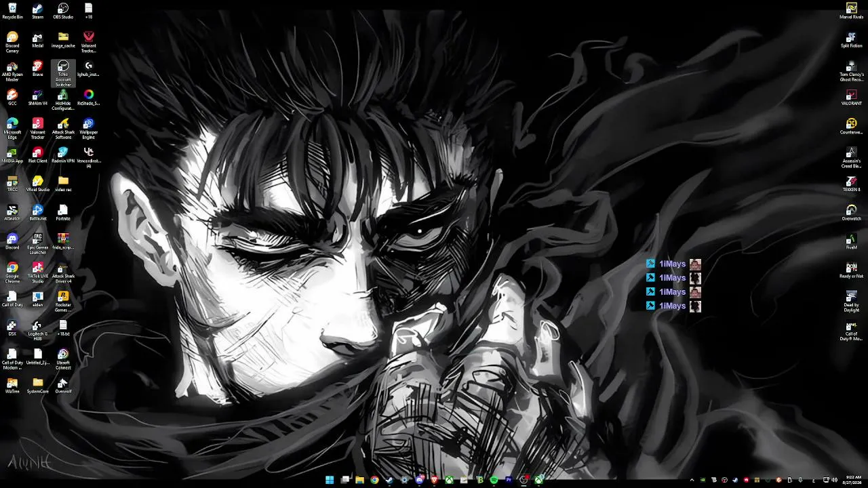
Task: Select the video rec folder
Action: click(x=63, y=184)
